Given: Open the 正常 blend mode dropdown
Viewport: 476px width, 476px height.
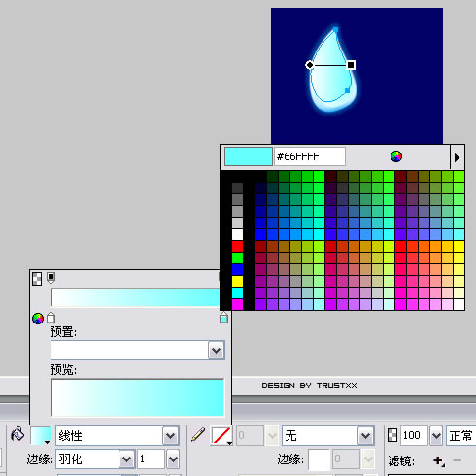Looking at the screenshot, I should (x=461, y=436).
